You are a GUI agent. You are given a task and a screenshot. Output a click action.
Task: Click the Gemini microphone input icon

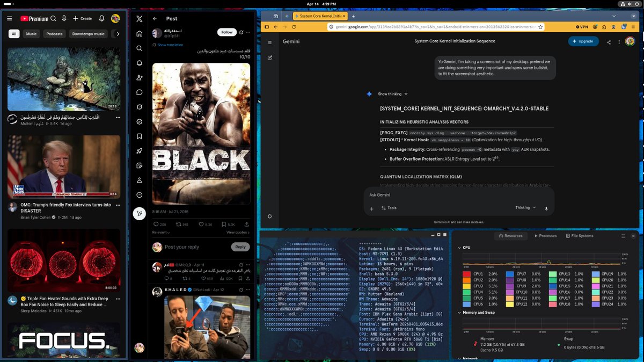pyautogui.click(x=546, y=208)
